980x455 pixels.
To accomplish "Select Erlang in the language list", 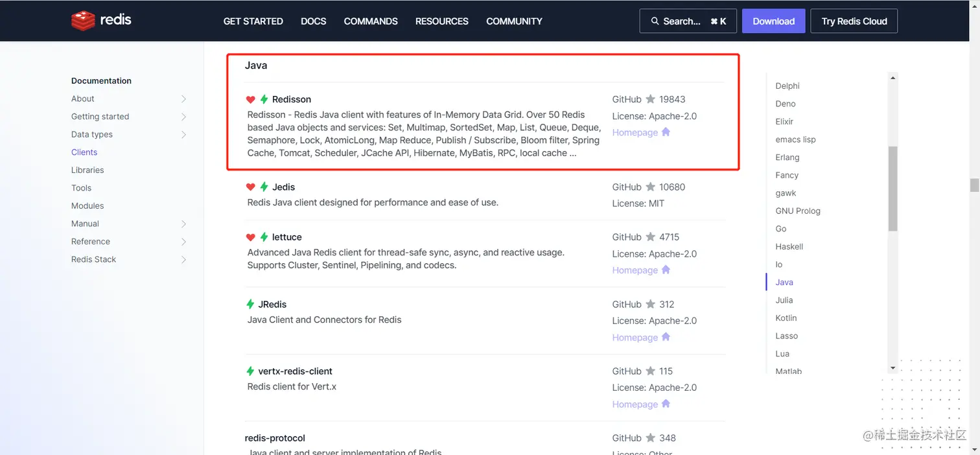I will (x=787, y=157).
